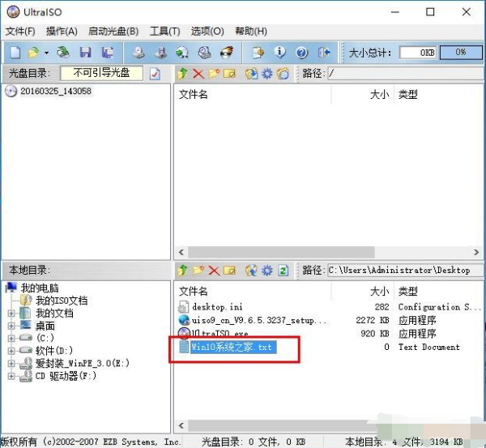Image resolution: width=486 pixels, height=448 pixels.
Task: Click disc list scrollbar right arrow
Action: [476, 253]
